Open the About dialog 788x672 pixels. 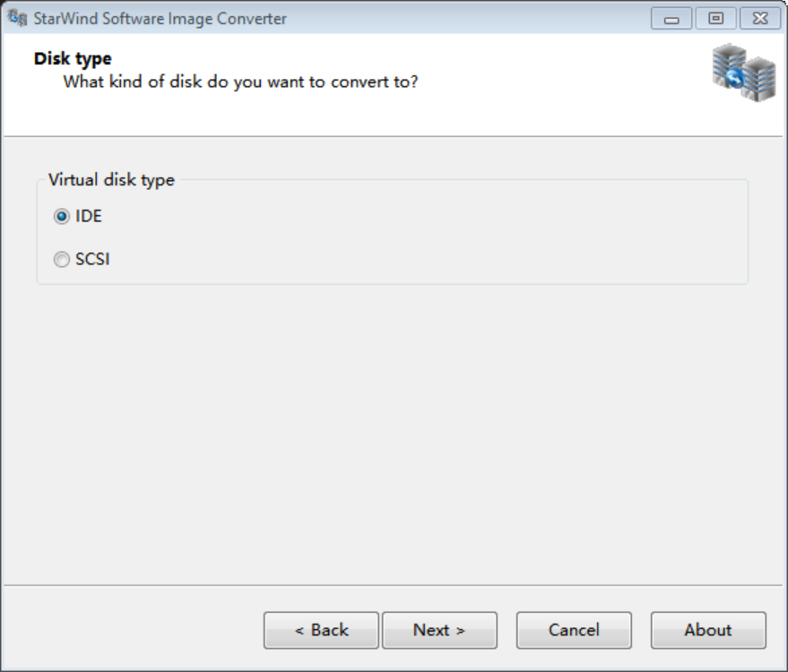(708, 630)
